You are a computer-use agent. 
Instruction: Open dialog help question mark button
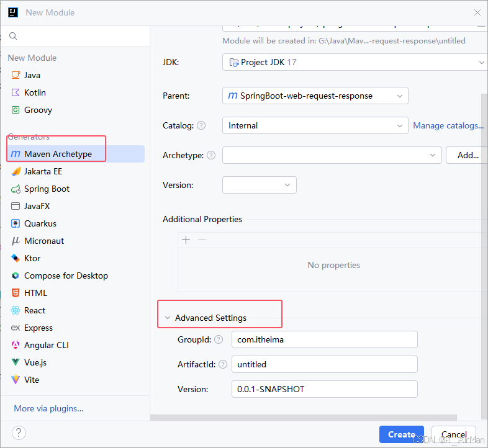(x=19, y=432)
